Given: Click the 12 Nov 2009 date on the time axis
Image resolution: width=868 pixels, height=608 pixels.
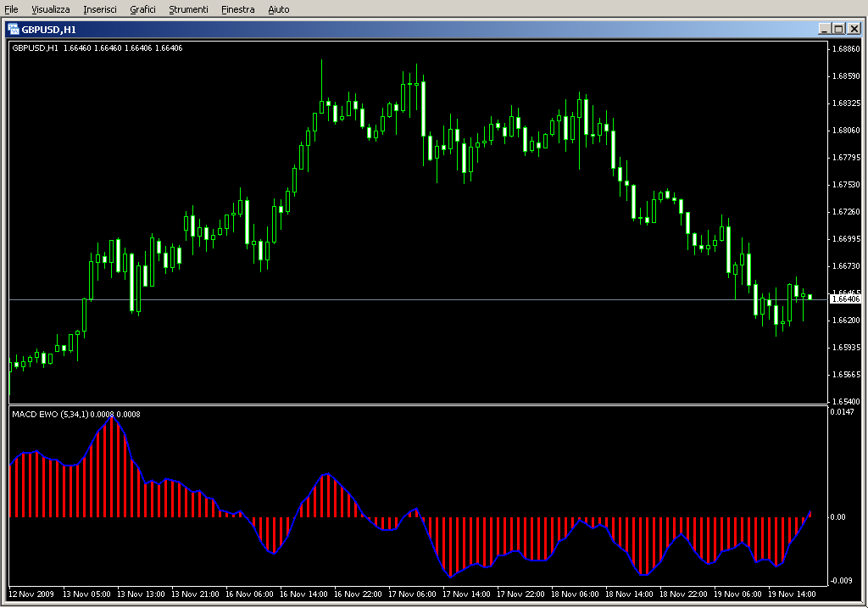Looking at the screenshot, I should click(31, 594).
